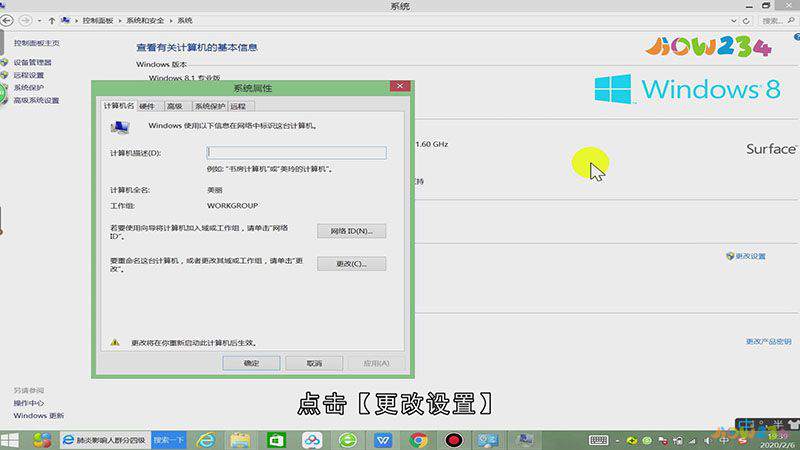Open the address bar history dropdown

click(734, 21)
